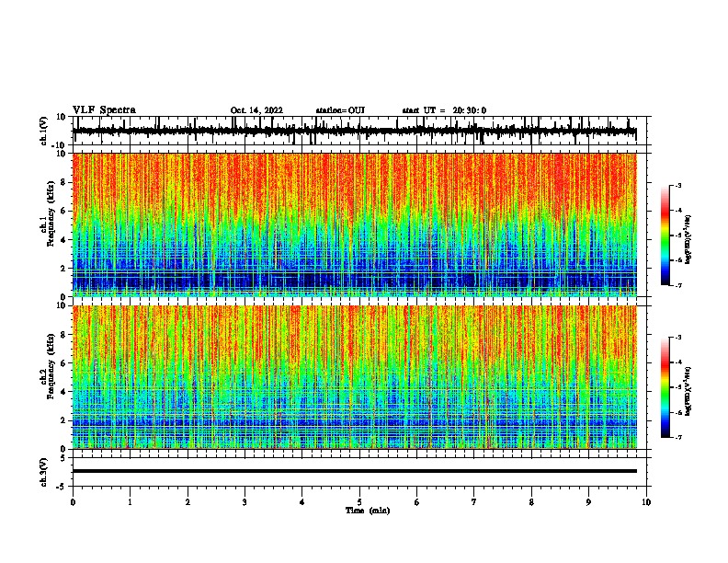The height and width of the screenshot is (563, 728).
Task: Click the "Time (min)" axis label
Action: point(368,511)
